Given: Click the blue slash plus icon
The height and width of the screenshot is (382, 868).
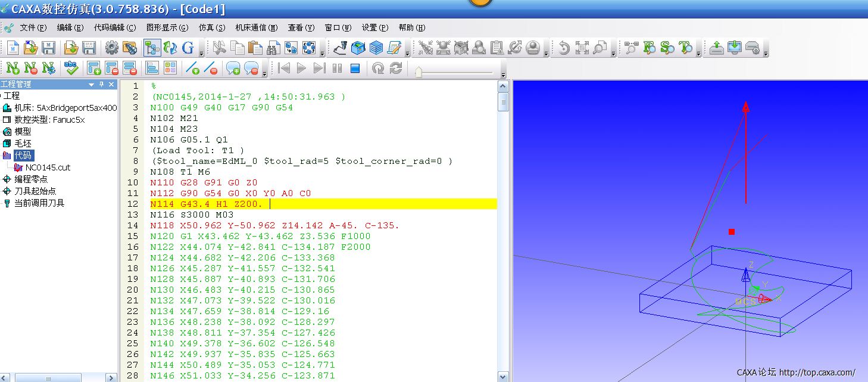Looking at the screenshot, I should [x=192, y=68].
